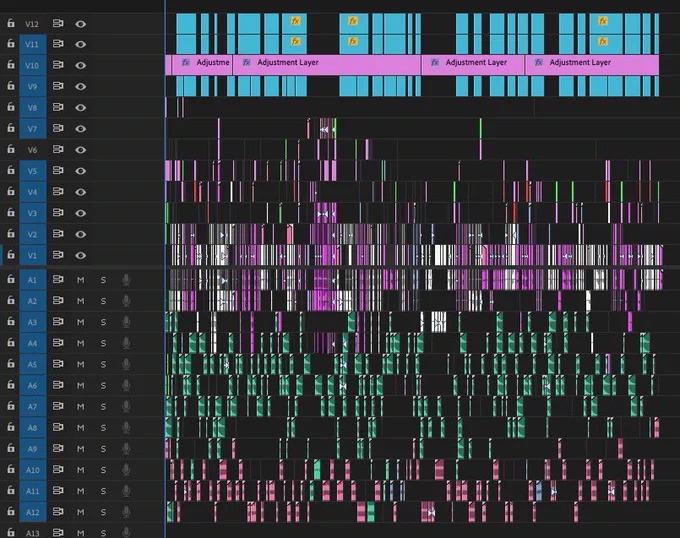Toggle lock on track A12
The height and width of the screenshot is (538, 680).
11,512
